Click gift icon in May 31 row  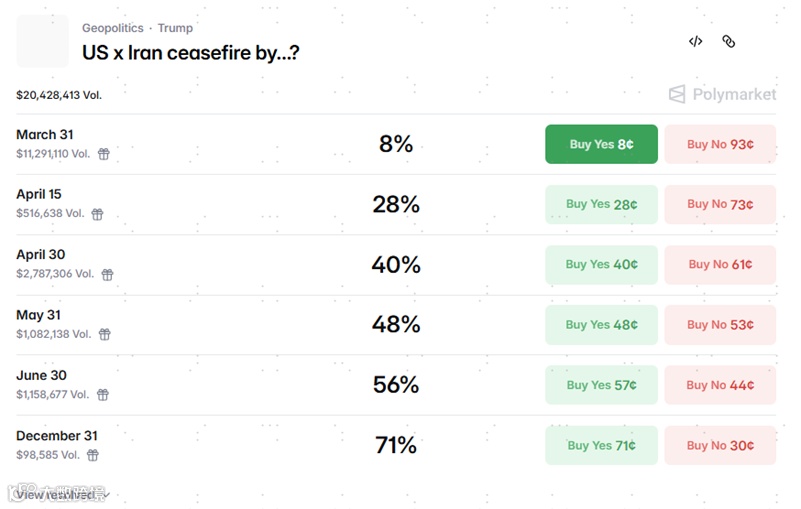104,334
